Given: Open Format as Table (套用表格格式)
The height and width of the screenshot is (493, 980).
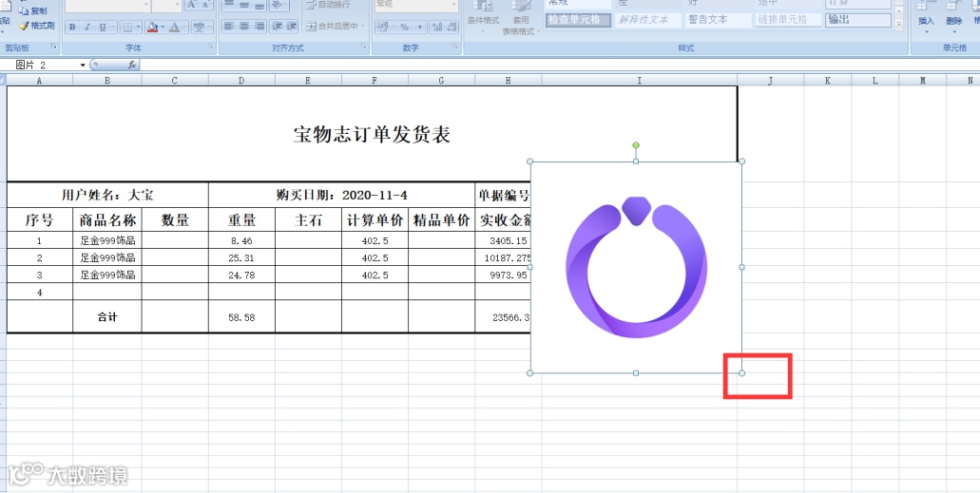Looking at the screenshot, I should 521,17.
